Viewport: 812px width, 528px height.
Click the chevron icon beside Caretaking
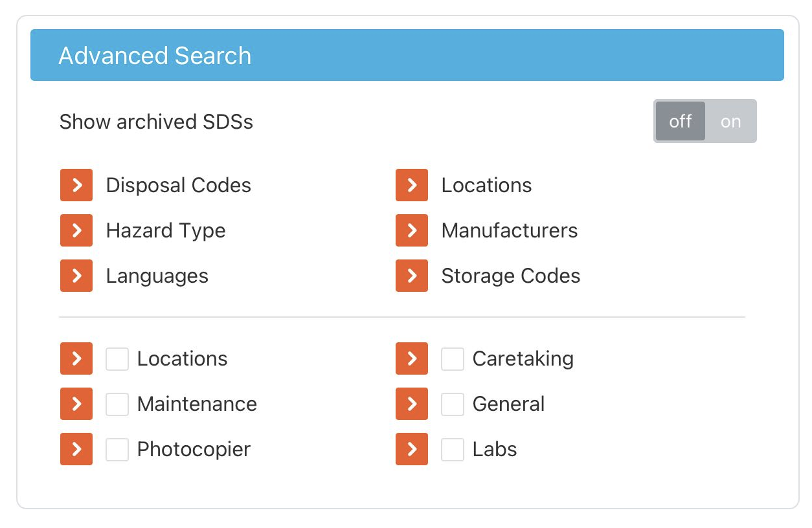411,358
